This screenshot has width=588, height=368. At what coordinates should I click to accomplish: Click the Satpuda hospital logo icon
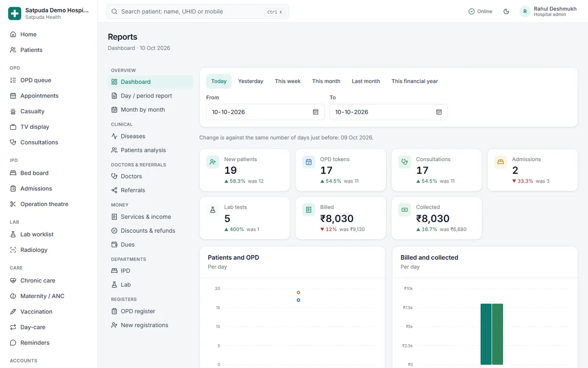15,13
